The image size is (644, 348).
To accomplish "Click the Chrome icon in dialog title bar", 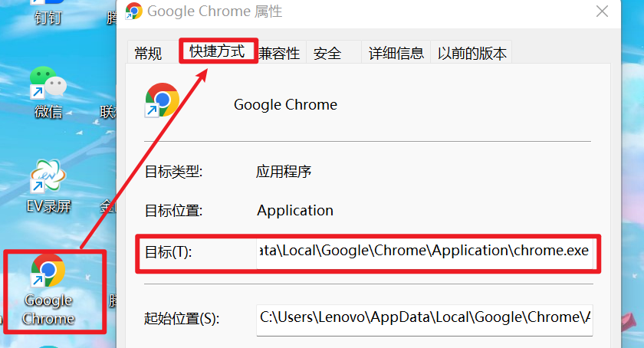I will point(134,11).
